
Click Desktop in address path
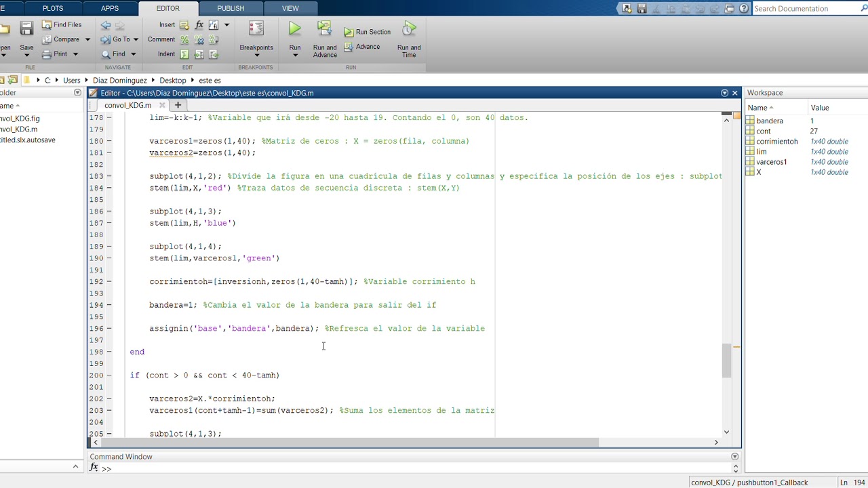173,80
